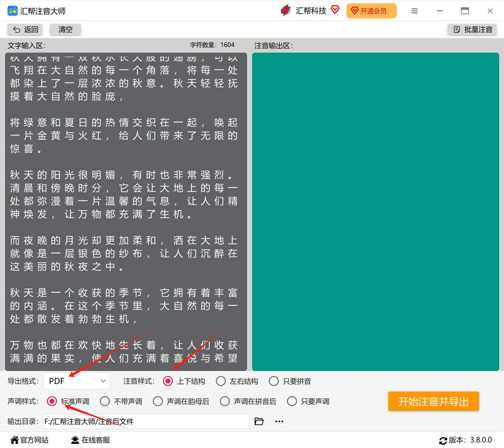Click 开始注音并导出 orange button
Viewport: 504px width, 448px height.
(x=433, y=401)
